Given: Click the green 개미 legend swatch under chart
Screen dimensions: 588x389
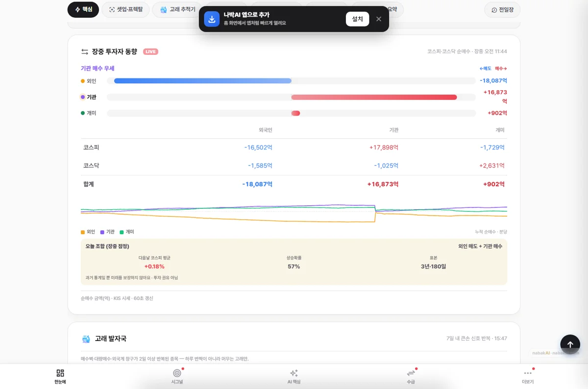Looking at the screenshot, I should (x=122, y=232).
